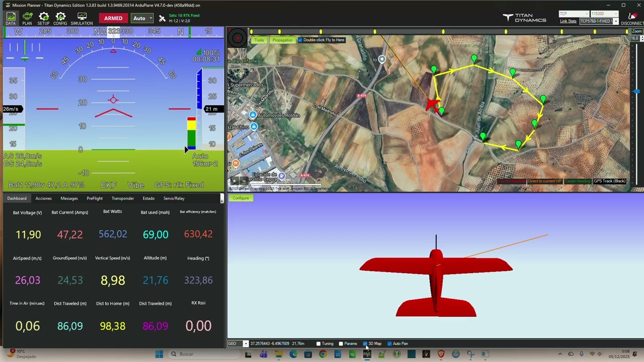Click the red ARMED button
644x362 pixels.
coord(113,18)
